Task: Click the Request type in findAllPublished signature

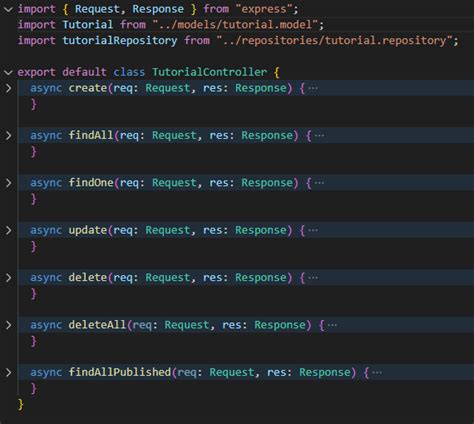Action: (232, 372)
